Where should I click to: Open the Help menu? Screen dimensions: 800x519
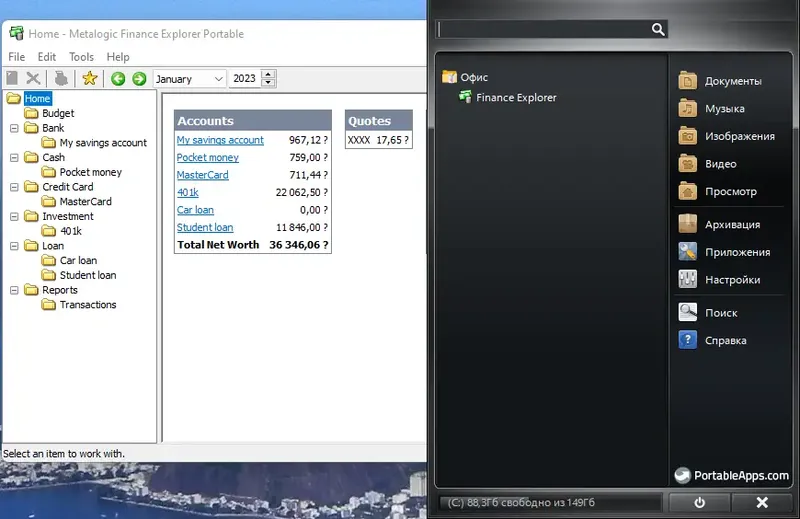pos(118,57)
